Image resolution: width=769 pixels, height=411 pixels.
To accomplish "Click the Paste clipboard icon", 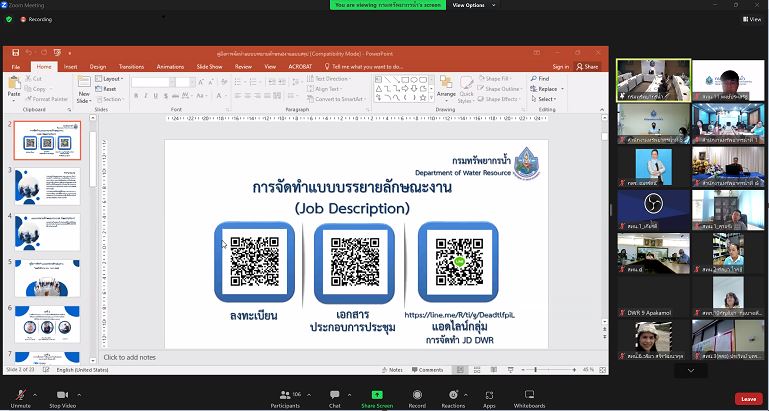I will pos(14,83).
